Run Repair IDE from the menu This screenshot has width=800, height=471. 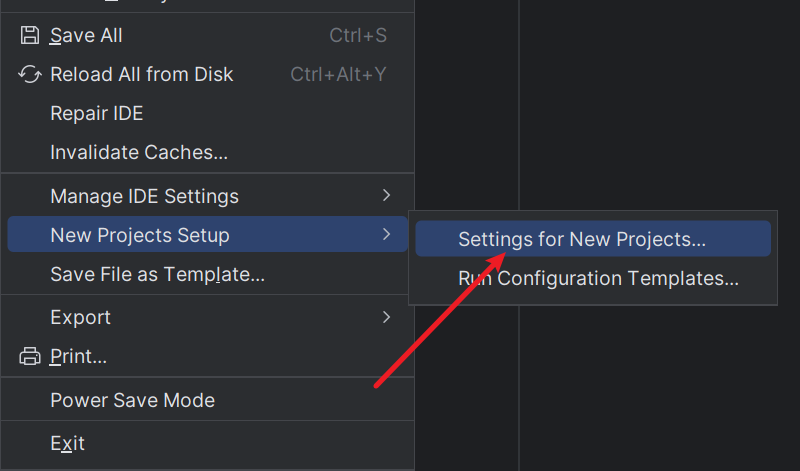(x=96, y=114)
